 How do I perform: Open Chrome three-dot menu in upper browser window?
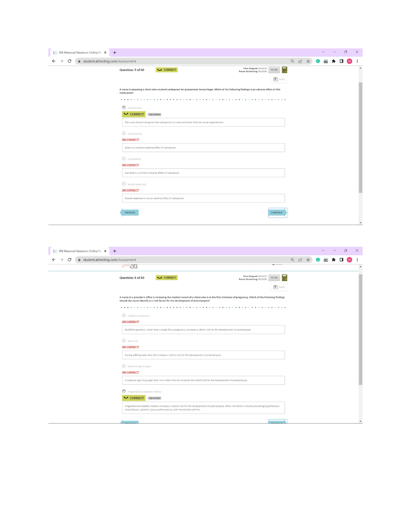pyautogui.click(x=357, y=61)
